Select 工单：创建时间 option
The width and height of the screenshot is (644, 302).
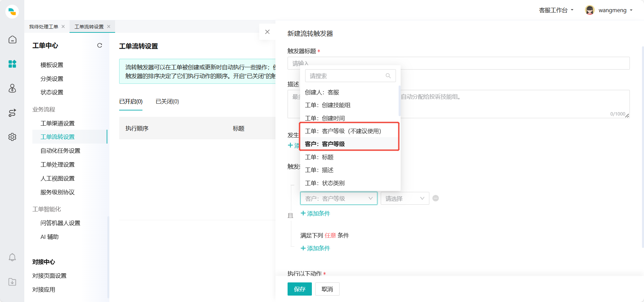(x=349, y=118)
